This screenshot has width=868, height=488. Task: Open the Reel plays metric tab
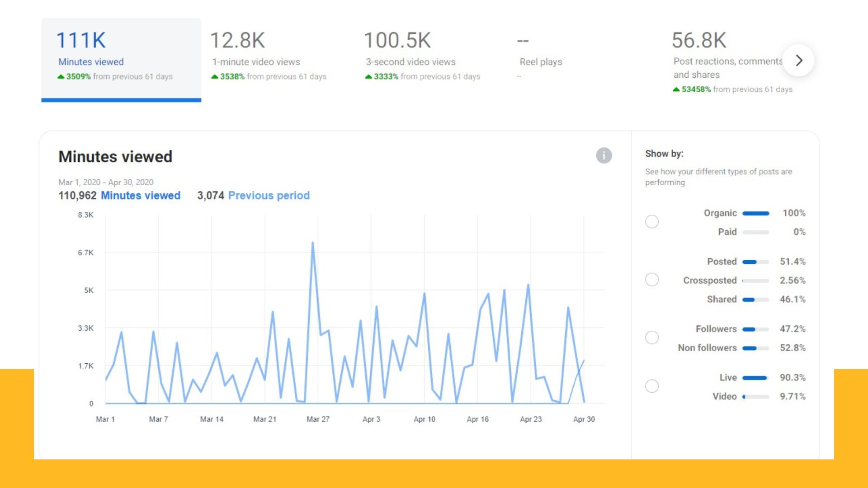(540, 61)
